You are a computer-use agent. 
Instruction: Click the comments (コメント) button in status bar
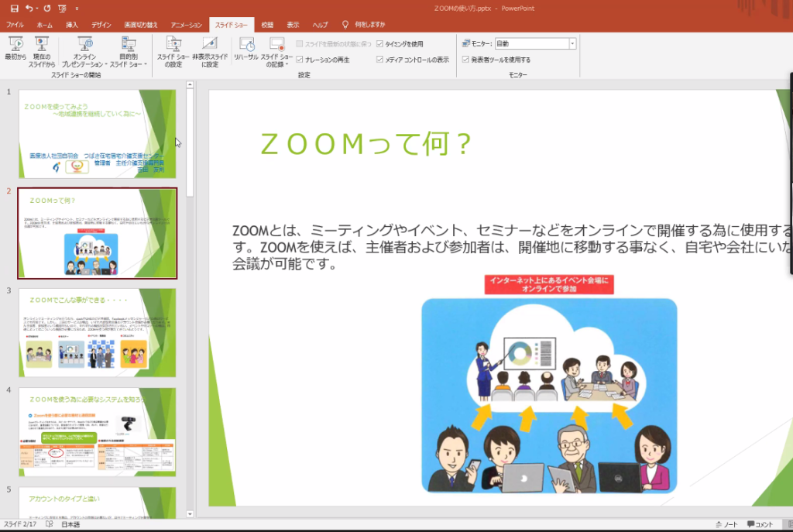click(x=760, y=524)
